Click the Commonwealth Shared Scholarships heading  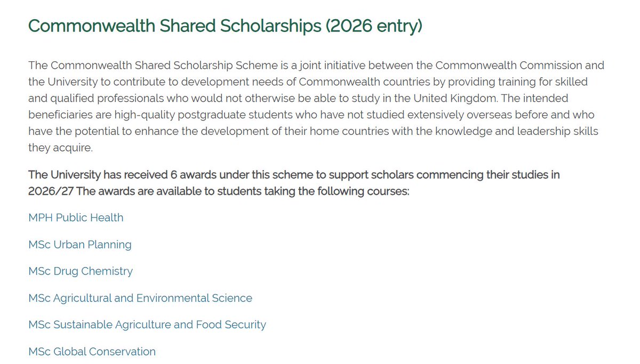pos(225,25)
